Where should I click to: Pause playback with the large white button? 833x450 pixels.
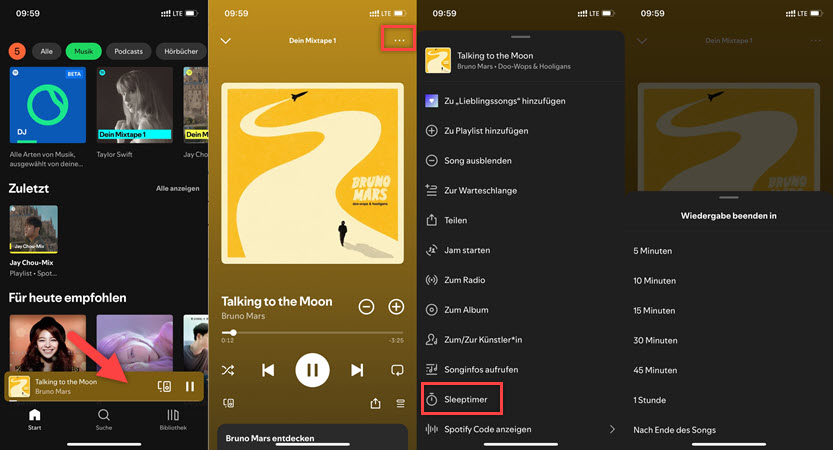pos(312,370)
